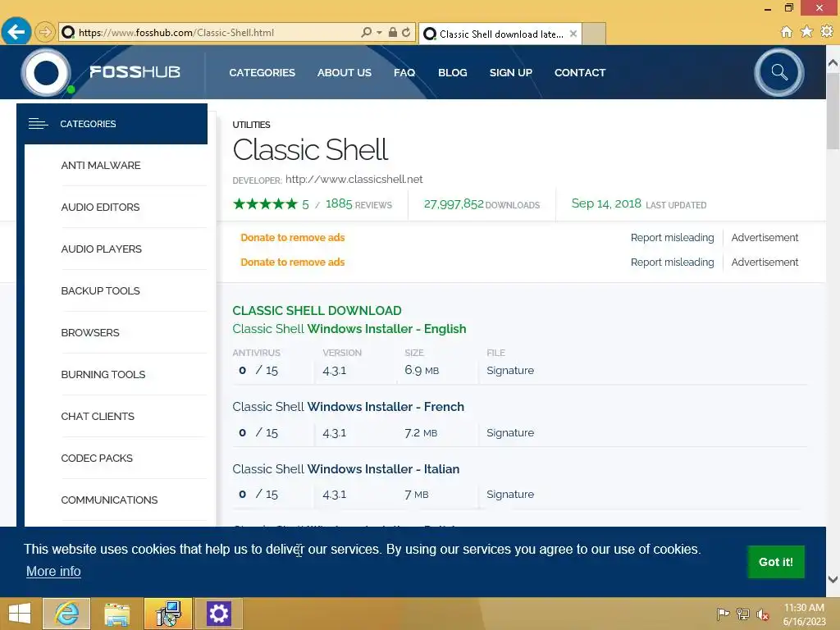Open Favorites star icon

coord(807,32)
